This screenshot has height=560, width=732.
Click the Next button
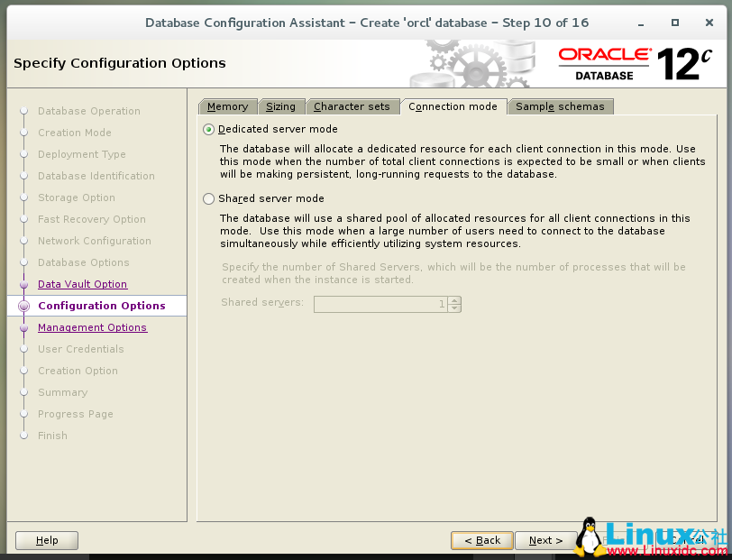[544, 540]
